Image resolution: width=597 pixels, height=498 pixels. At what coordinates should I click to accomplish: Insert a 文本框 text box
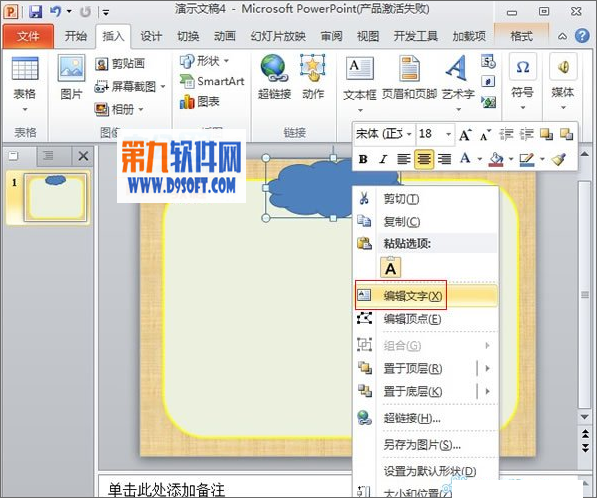coord(360,83)
